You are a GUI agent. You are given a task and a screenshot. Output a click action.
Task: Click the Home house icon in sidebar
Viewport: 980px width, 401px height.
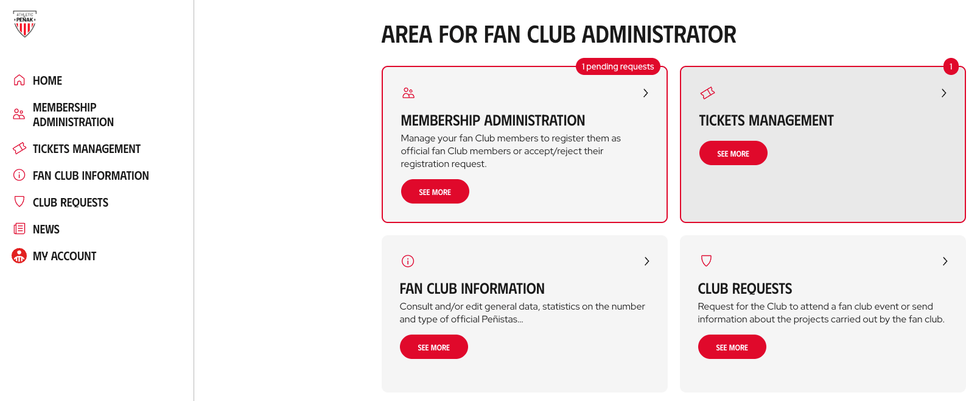[19, 80]
